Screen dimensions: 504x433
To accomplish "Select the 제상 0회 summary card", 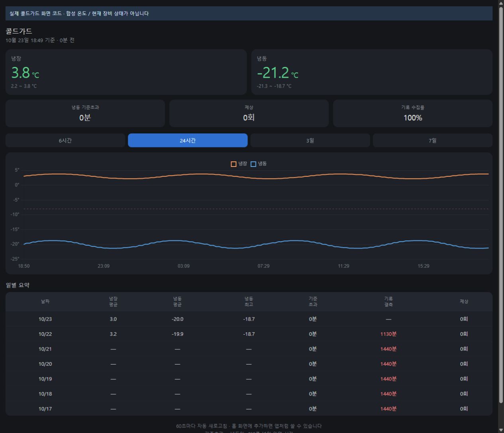I will pyautogui.click(x=249, y=113).
